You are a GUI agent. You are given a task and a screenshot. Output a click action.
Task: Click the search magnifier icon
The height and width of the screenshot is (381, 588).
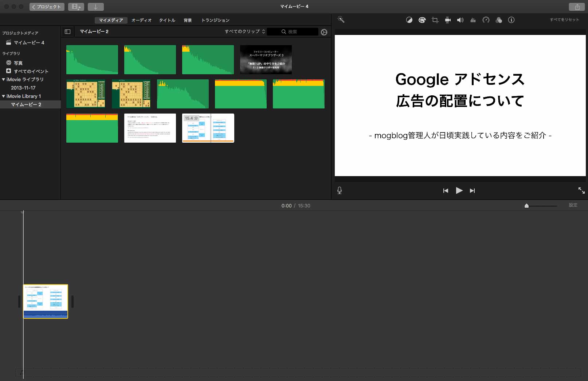click(283, 32)
